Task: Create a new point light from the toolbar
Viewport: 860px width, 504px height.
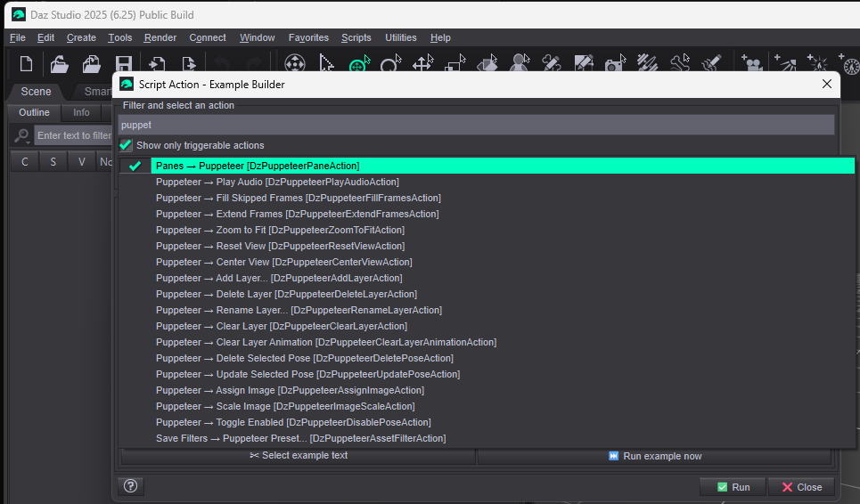Action: pos(816,63)
